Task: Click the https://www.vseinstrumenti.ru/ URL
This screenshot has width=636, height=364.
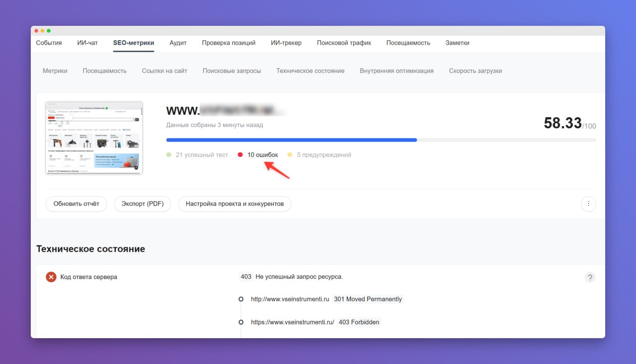Action: pos(293,322)
